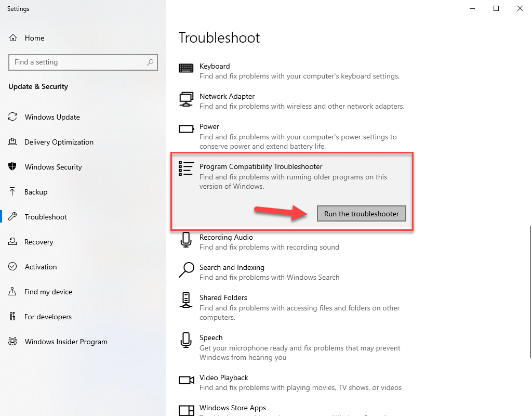
Task: Minimize the Settings window
Action: pos(472,8)
